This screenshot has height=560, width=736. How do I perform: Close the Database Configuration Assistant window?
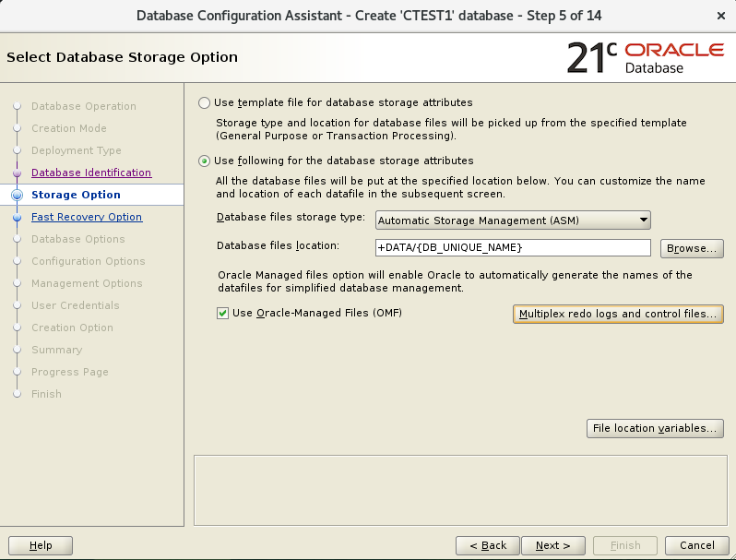[x=721, y=16]
